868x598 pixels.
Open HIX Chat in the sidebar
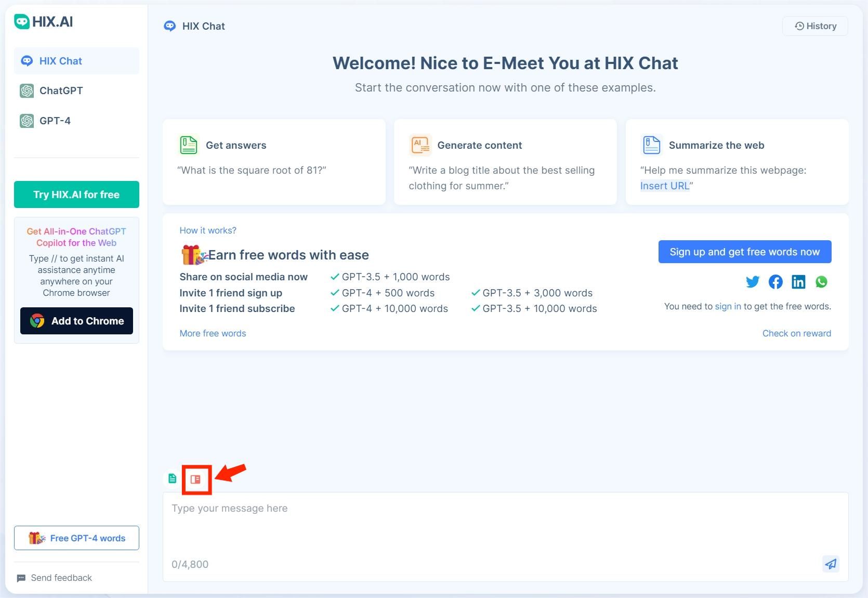[76, 61]
